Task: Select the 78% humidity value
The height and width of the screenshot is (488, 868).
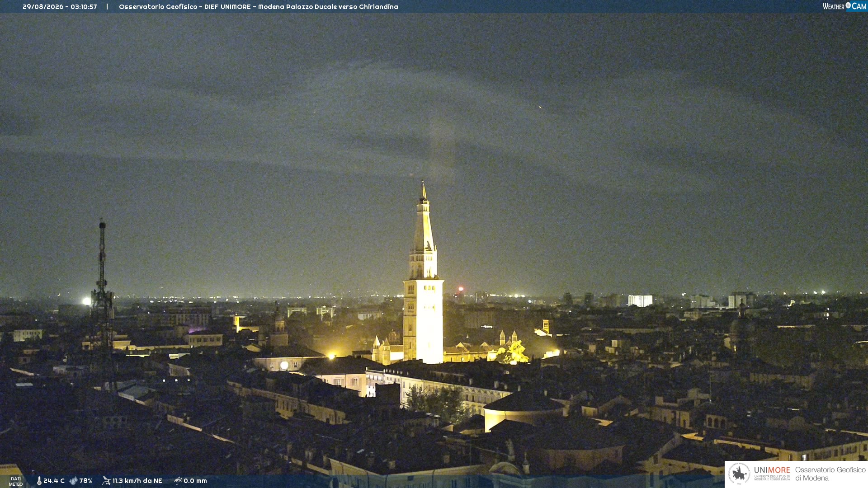Action: point(86,481)
